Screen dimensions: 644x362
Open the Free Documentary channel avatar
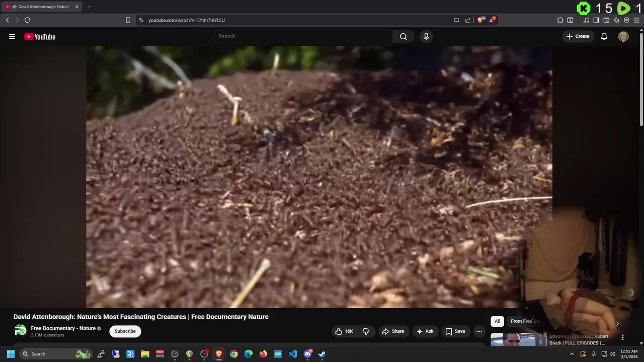(20, 331)
